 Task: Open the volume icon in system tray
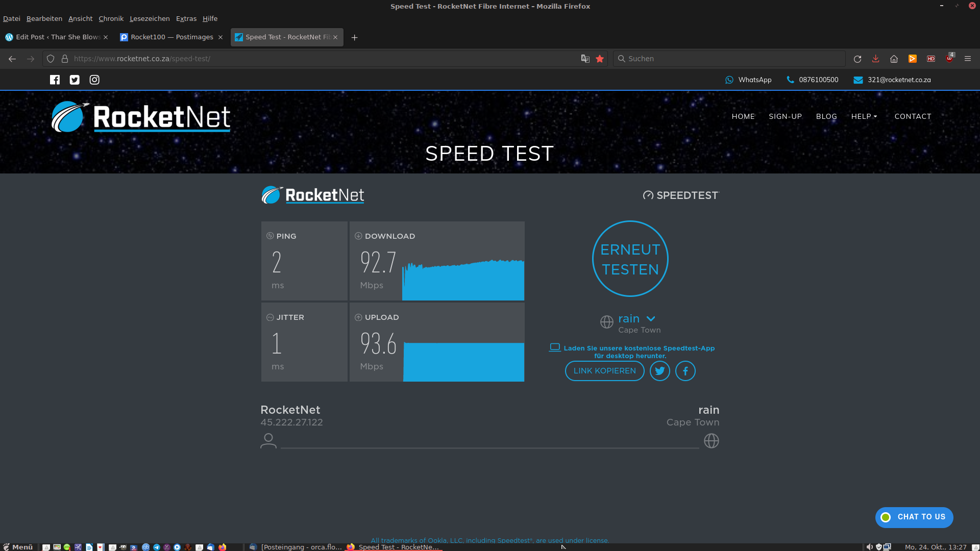tap(869, 547)
